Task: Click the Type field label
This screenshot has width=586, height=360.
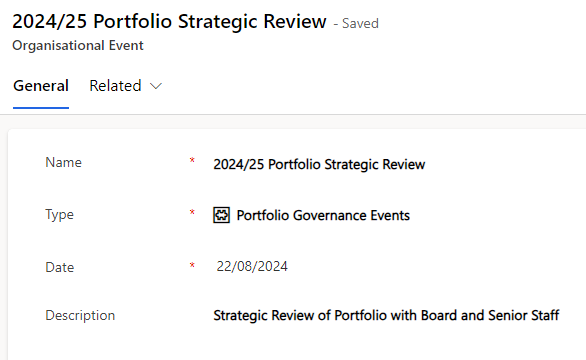Action: point(59,215)
